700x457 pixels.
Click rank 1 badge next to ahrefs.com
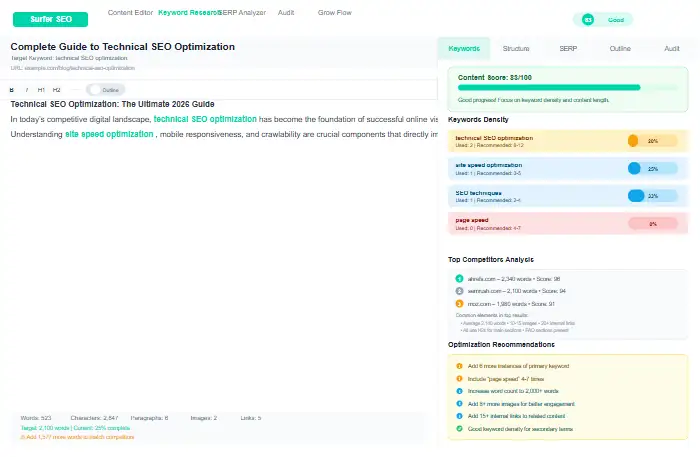[459, 278]
